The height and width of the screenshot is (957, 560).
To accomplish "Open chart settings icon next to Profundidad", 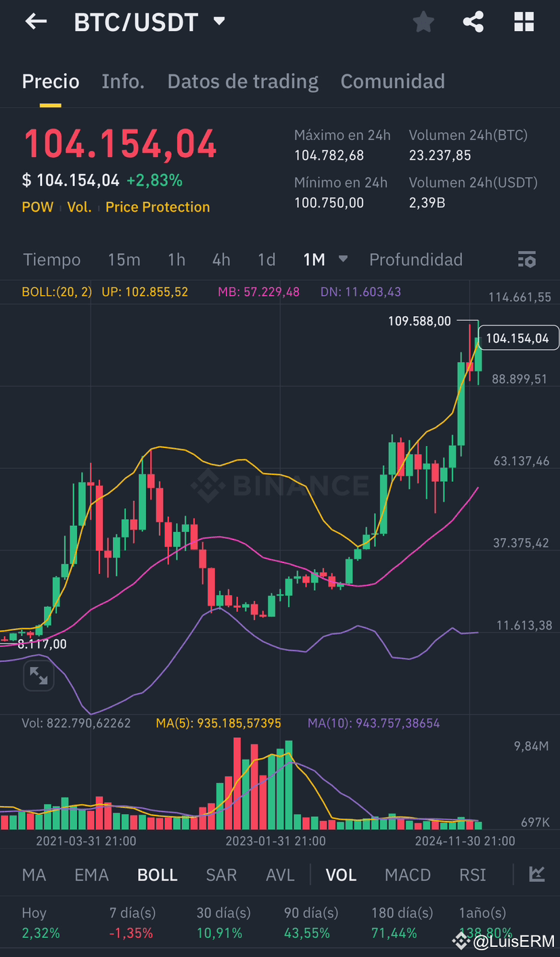I will (x=526, y=259).
